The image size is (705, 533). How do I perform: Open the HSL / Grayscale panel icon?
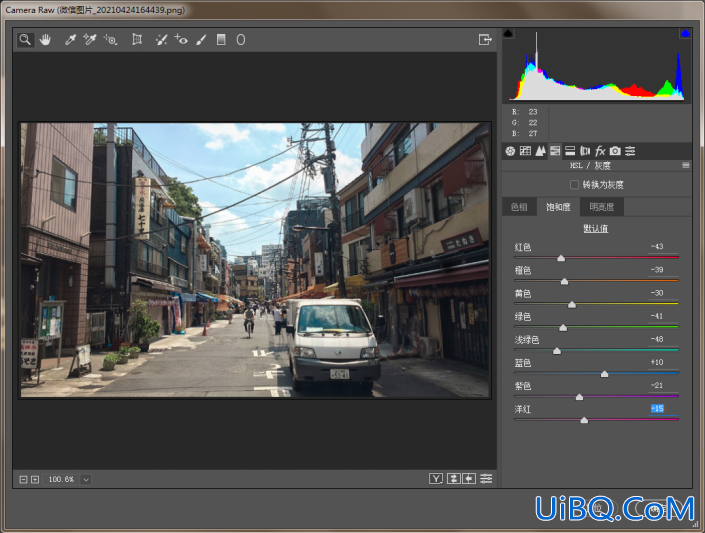click(x=555, y=151)
